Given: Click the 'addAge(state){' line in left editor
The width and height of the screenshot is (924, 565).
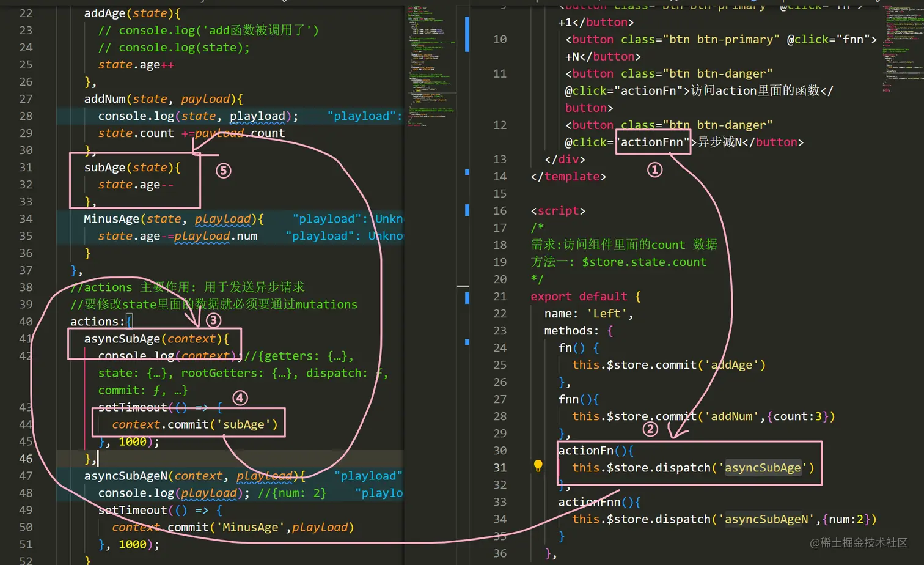Looking at the screenshot, I should coord(132,13).
